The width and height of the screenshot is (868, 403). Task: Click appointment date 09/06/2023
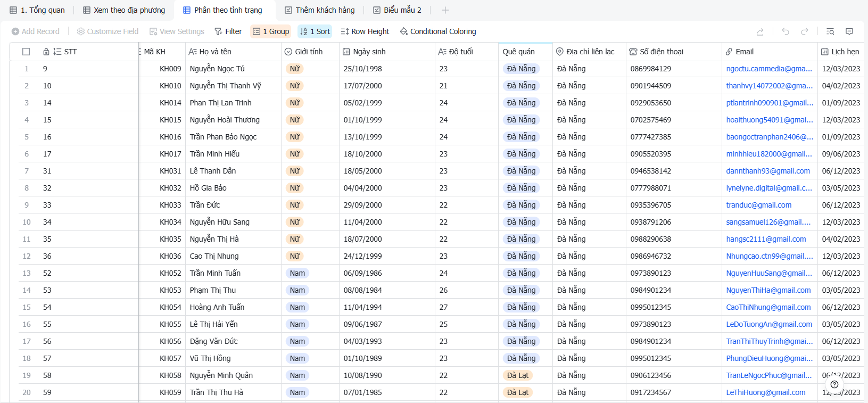pyautogui.click(x=841, y=154)
